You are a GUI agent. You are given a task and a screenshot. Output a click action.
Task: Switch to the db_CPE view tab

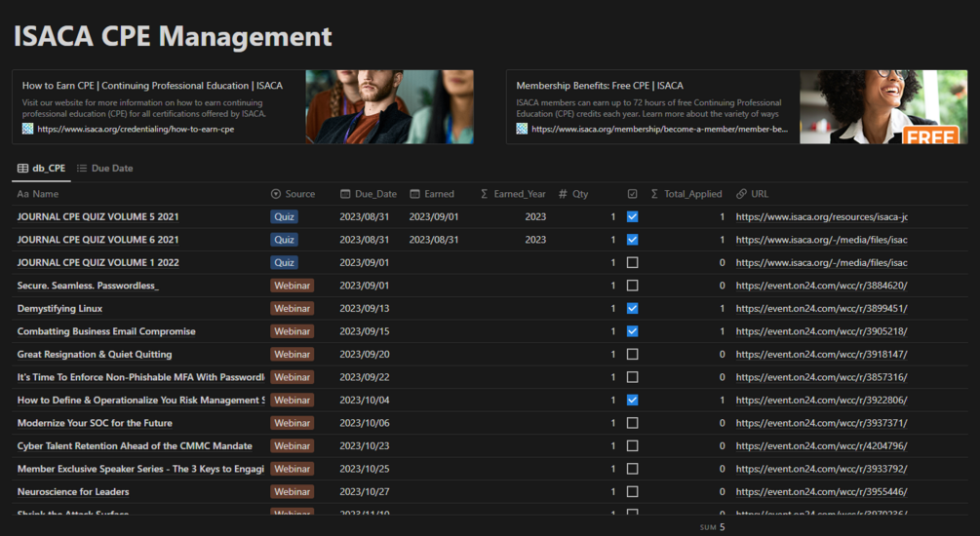point(41,168)
